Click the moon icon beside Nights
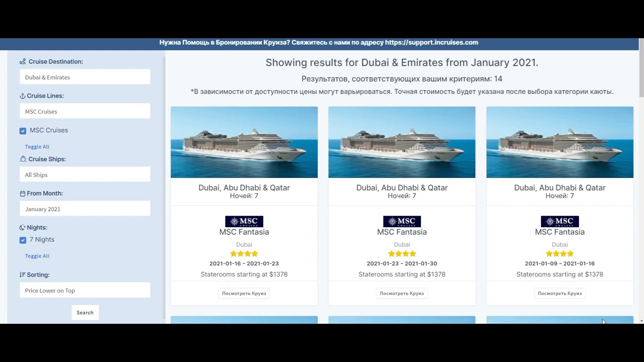 pyautogui.click(x=22, y=228)
